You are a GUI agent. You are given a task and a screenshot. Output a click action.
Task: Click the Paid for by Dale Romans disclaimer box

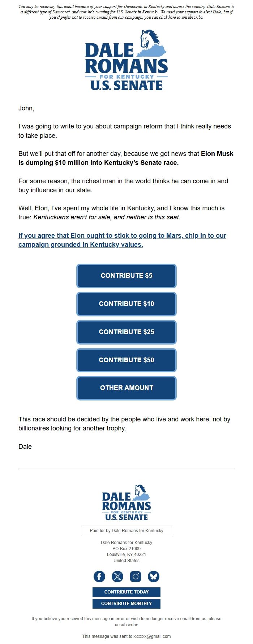(x=126, y=531)
